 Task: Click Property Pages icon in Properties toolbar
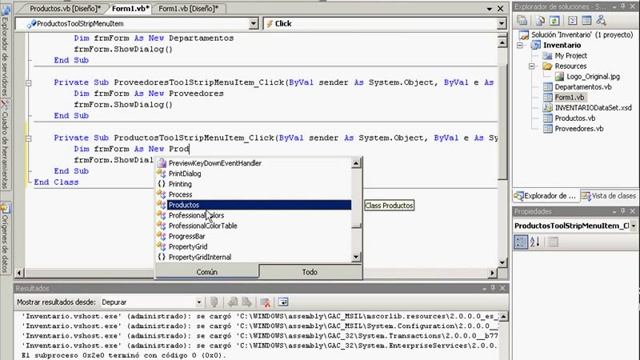point(553,242)
